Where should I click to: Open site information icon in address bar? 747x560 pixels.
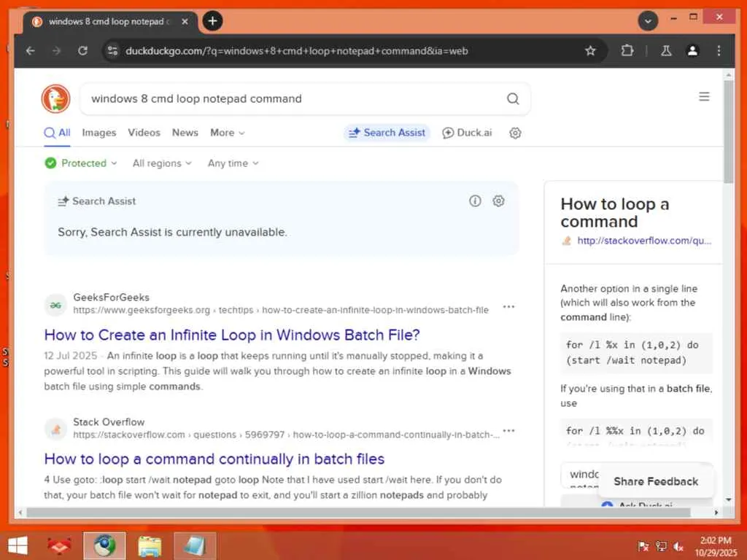[112, 50]
